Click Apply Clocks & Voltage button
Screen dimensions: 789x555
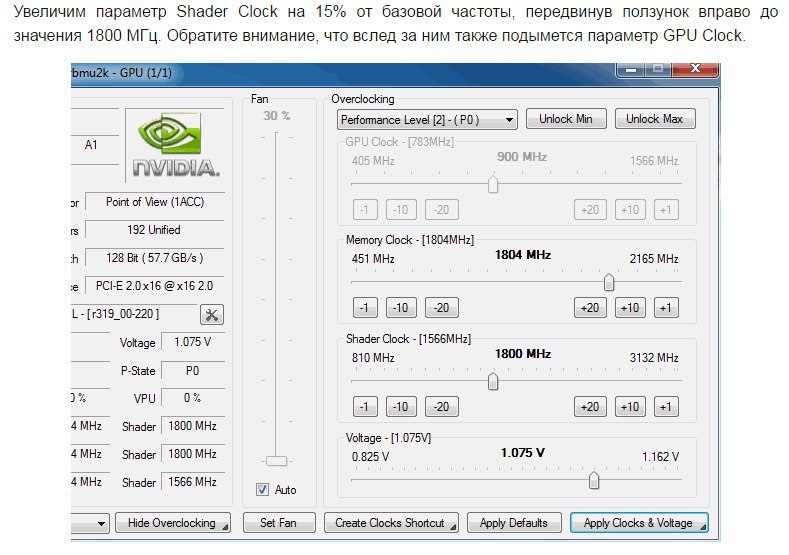(x=638, y=523)
